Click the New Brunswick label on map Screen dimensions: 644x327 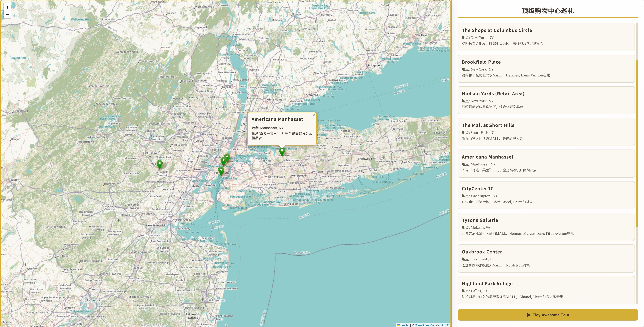coord(156,226)
